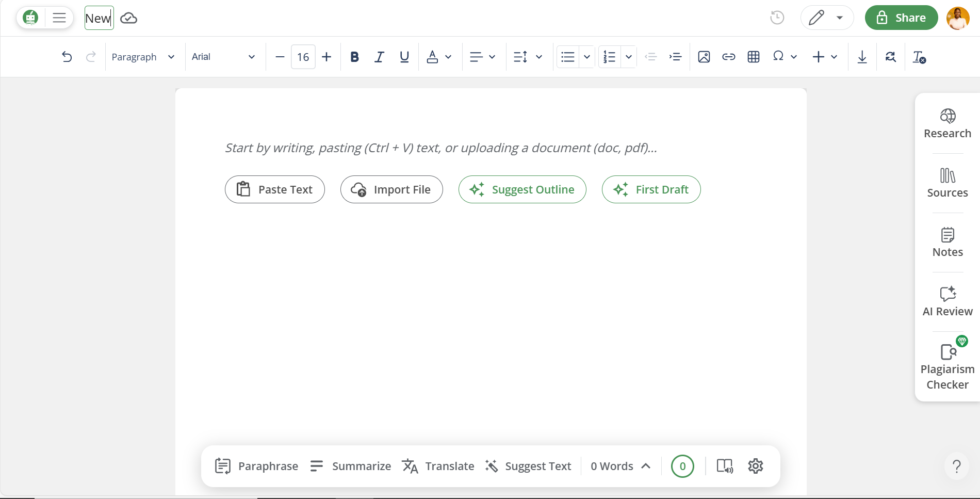Decrease font size with minus button
This screenshot has height=499, width=980.
click(x=280, y=57)
